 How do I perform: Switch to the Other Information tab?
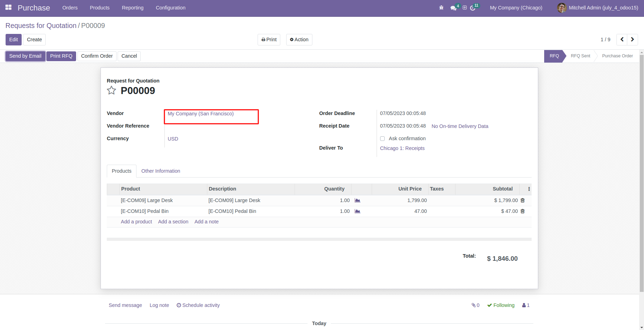point(161,171)
